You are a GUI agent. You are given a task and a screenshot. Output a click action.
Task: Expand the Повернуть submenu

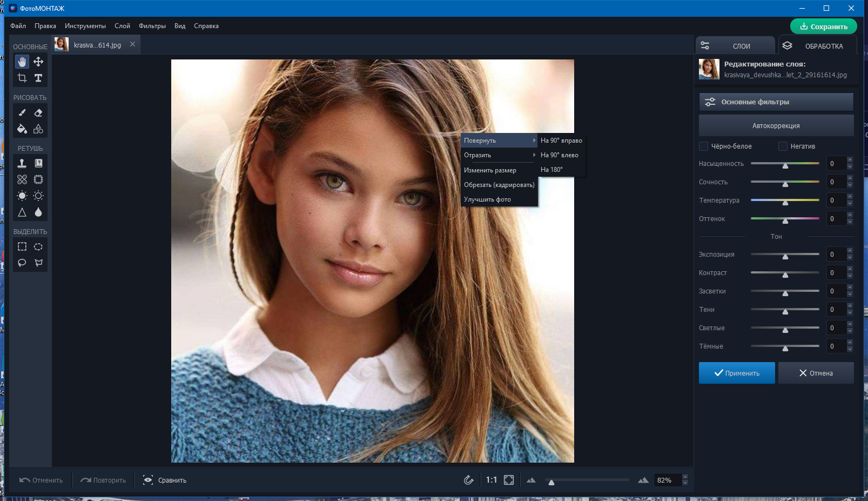(x=500, y=141)
